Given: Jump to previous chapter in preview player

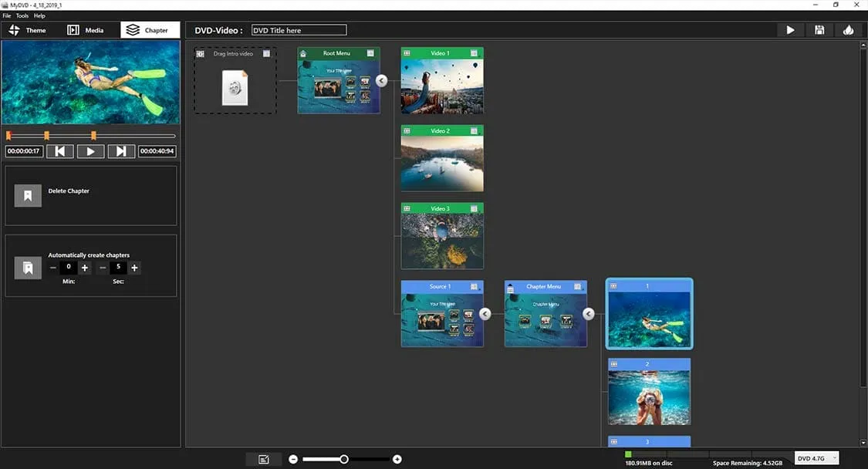Looking at the screenshot, I should pyautogui.click(x=59, y=151).
